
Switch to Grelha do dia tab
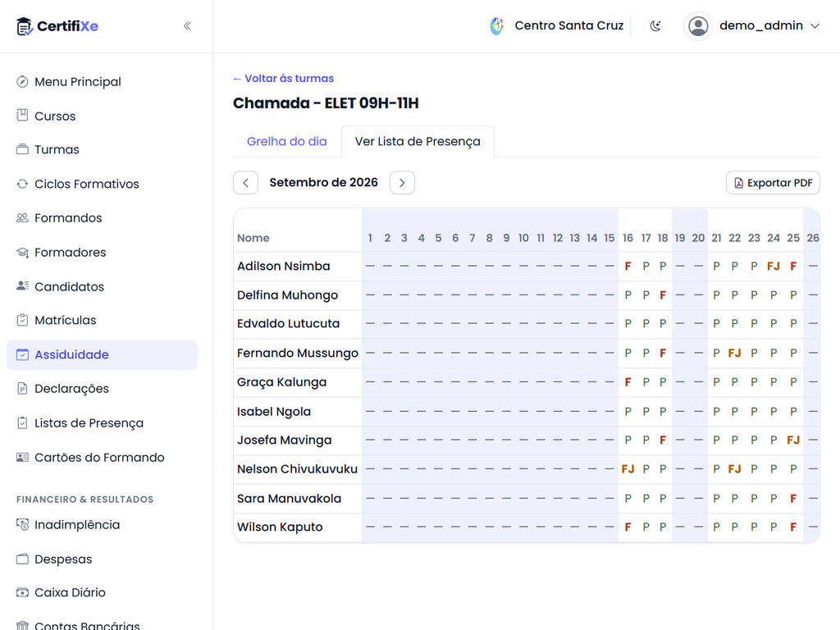coord(286,141)
